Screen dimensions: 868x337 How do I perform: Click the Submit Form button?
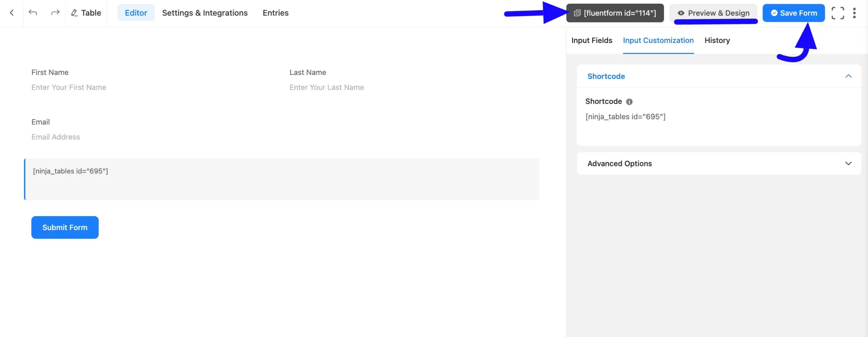65,227
